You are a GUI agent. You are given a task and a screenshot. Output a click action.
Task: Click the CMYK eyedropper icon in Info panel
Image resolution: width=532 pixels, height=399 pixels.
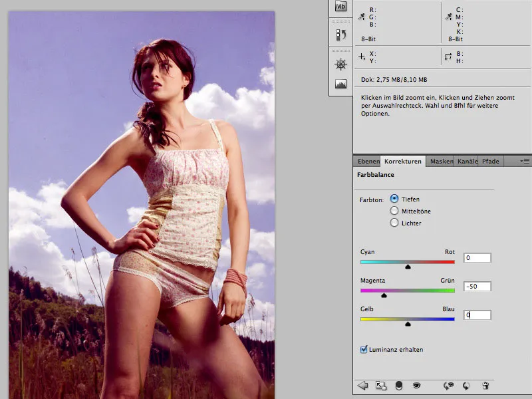point(448,16)
